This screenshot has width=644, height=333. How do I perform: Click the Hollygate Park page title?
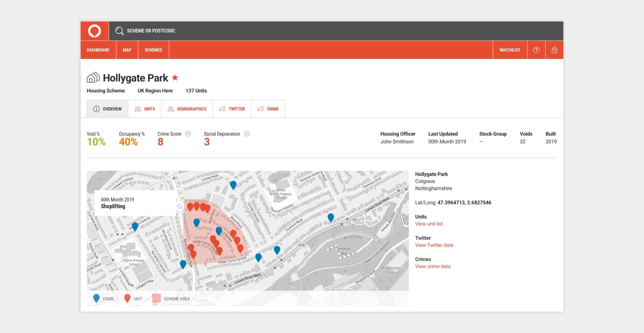(x=136, y=78)
